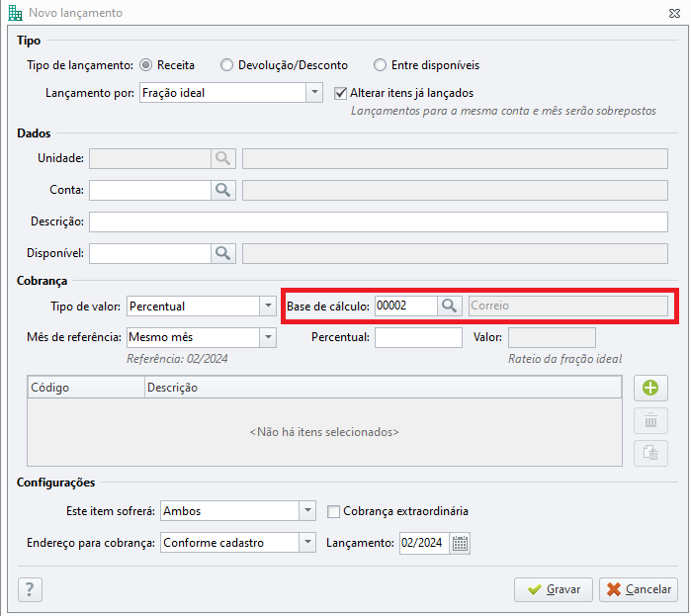Expand the Mês de referência dropdown
691x616 pixels.
[x=268, y=337]
